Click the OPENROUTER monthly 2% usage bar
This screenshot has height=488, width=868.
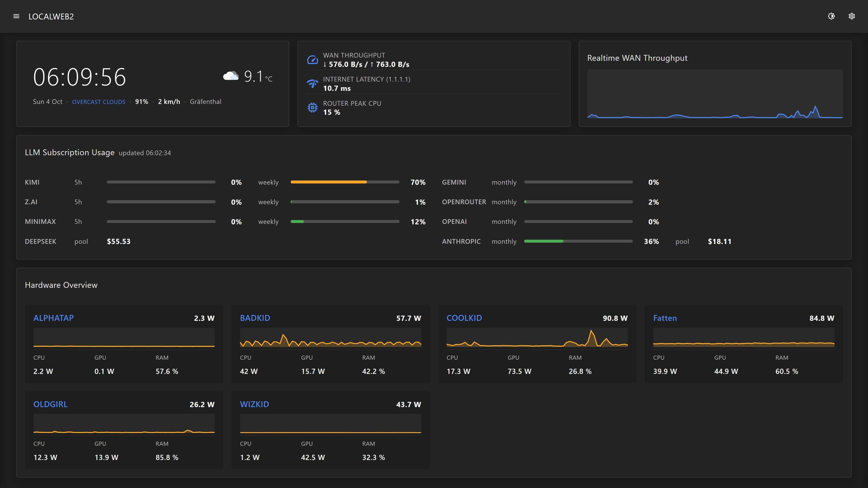coord(578,202)
